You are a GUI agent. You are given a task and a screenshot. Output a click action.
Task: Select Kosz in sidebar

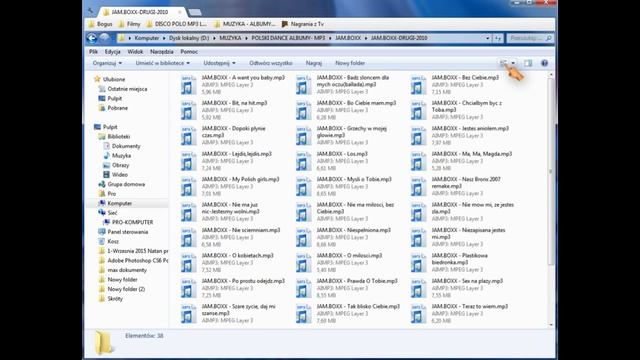click(113, 241)
